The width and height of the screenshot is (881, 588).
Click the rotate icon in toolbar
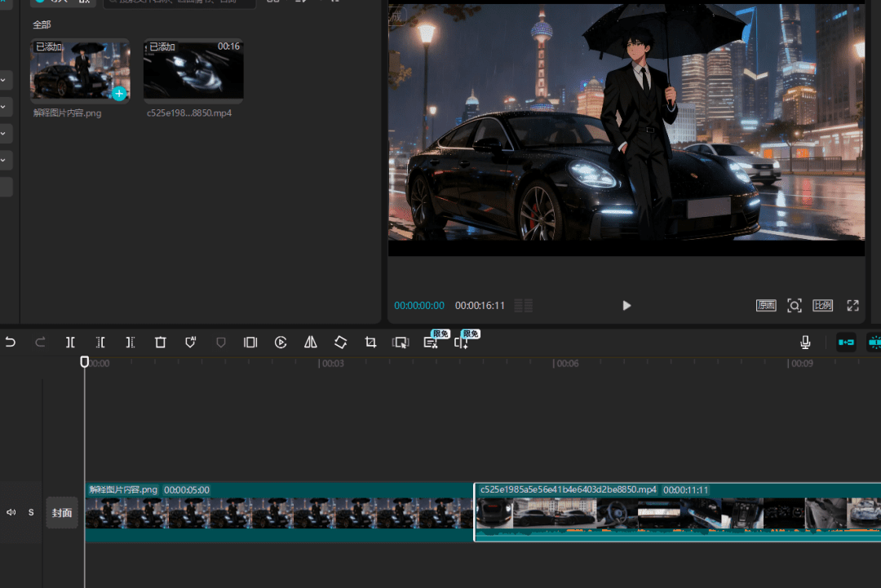click(x=340, y=343)
